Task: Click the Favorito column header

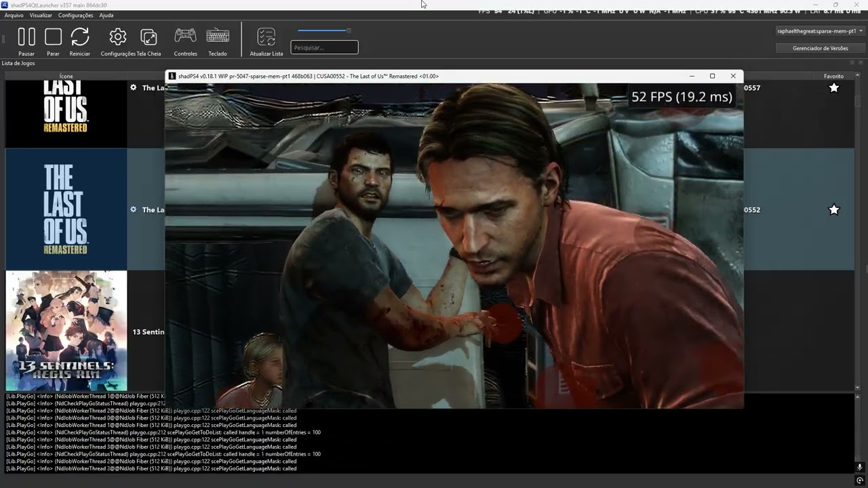Action: coord(833,77)
